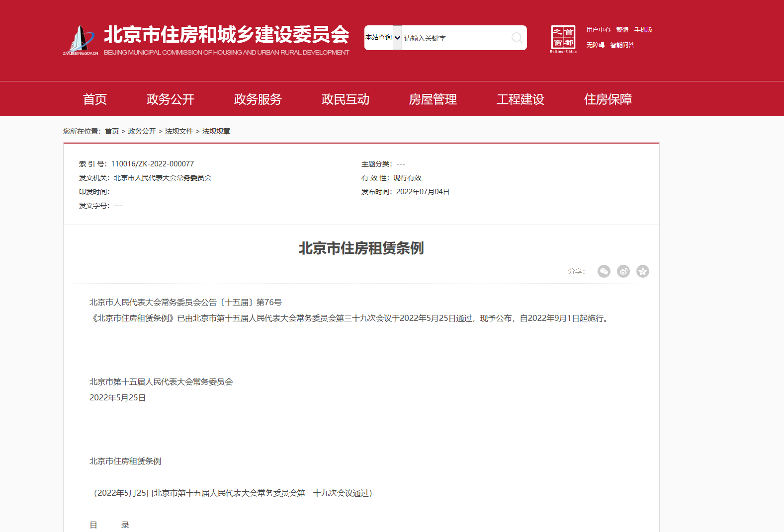Open the 首都之窗 Beijing-China logo
The width and height of the screenshot is (784, 532).
tap(563, 39)
